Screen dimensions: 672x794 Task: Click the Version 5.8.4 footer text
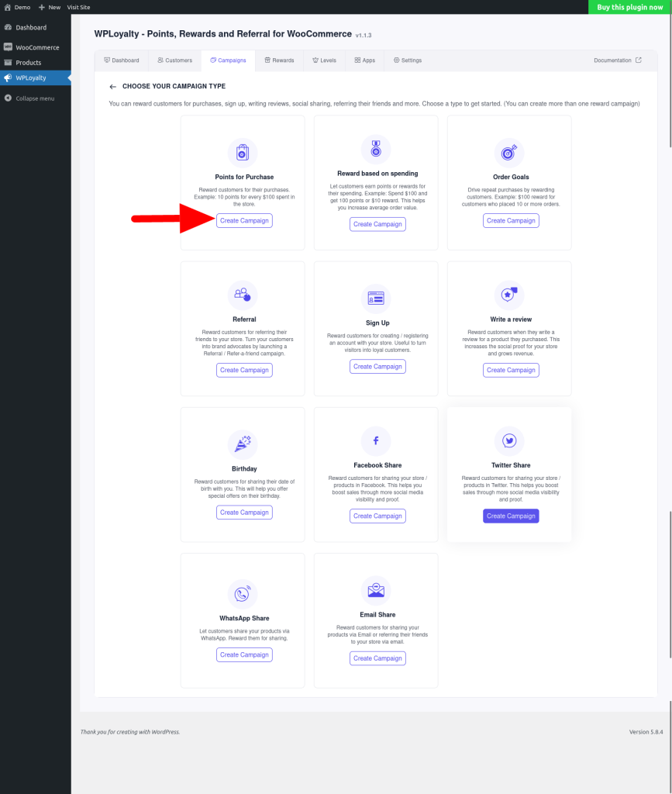646,732
